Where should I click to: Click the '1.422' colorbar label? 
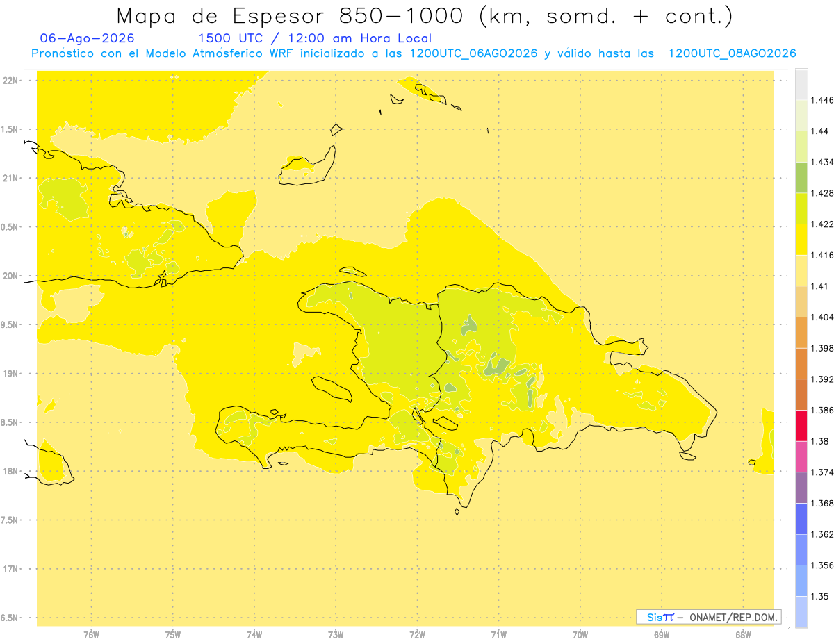[x=822, y=224]
